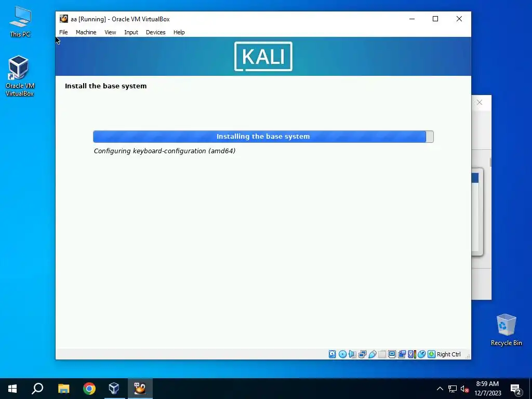Click the taskbar clock showing 8:59 AM
The image size is (532, 399).
487,389
